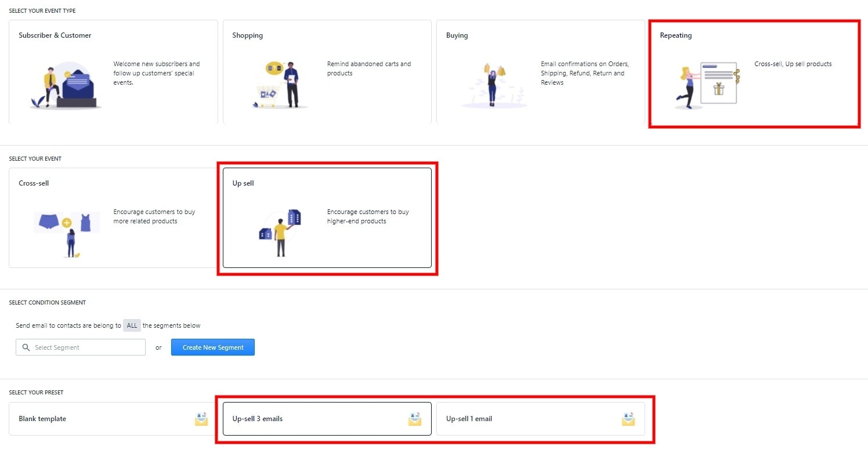
Task: Select the Subscriber & Customer event type card
Action: 113,72
